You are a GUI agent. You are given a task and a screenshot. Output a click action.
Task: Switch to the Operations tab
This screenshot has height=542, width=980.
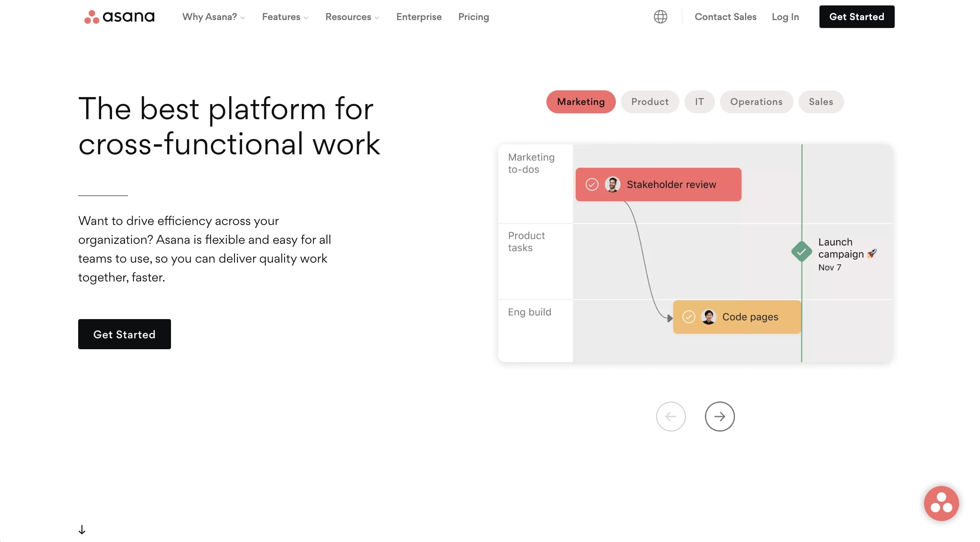756,102
